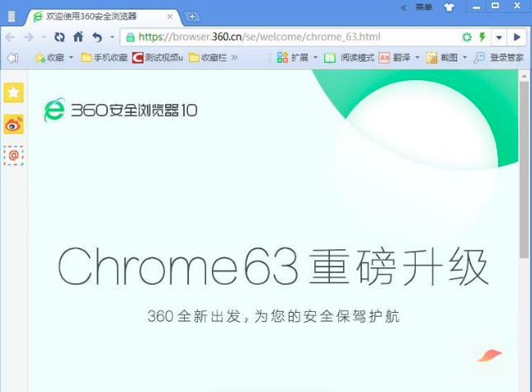Click the 翻译 translate button

[394, 58]
